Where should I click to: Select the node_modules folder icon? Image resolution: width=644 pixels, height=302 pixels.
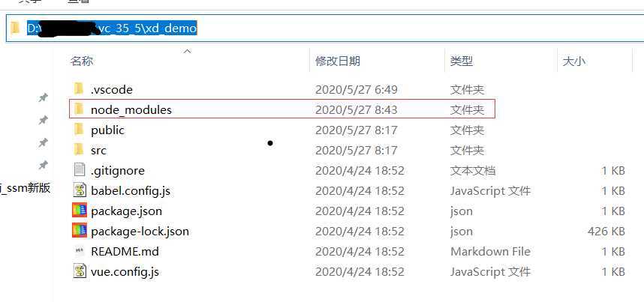tap(79, 109)
